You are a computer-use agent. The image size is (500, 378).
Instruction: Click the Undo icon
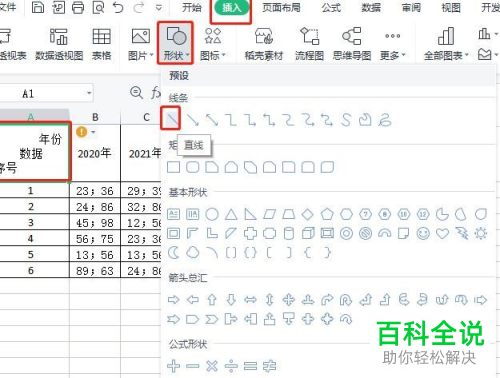coord(118,7)
